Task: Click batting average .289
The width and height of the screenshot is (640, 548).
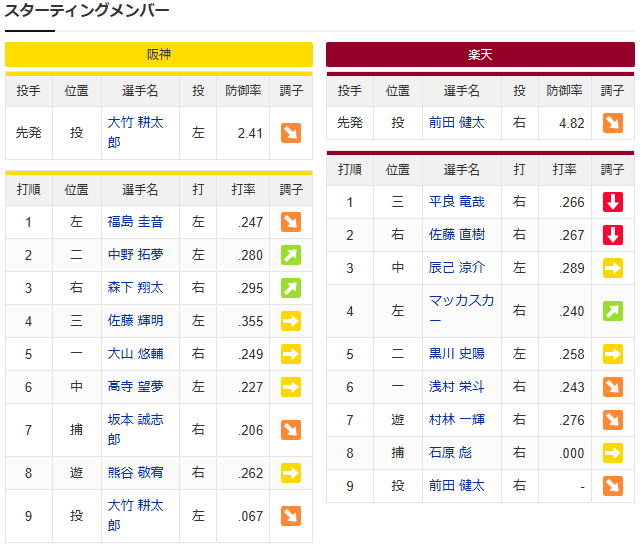Action: click(572, 268)
